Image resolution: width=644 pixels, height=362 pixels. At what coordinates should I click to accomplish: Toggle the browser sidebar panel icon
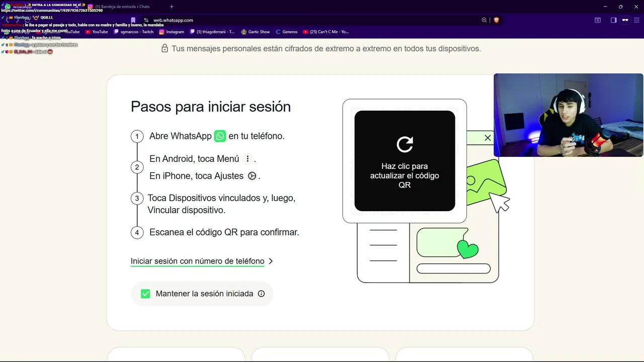pyautogui.click(x=614, y=20)
